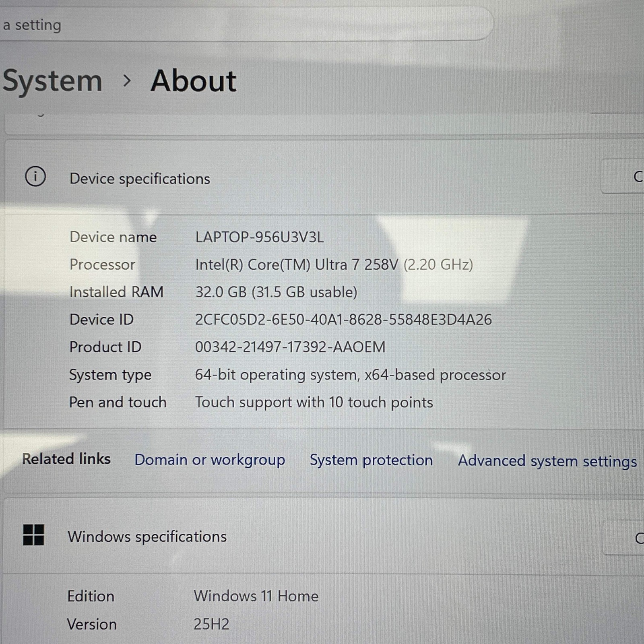
Task: Click the 'Pen and touch' label
Action: coord(118,402)
